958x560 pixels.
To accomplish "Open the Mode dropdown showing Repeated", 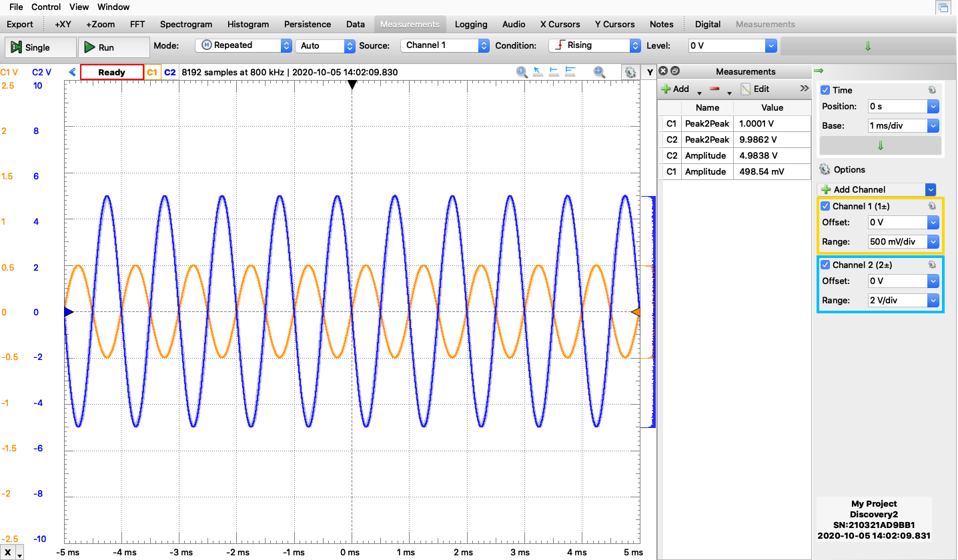I will click(x=244, y=45).
